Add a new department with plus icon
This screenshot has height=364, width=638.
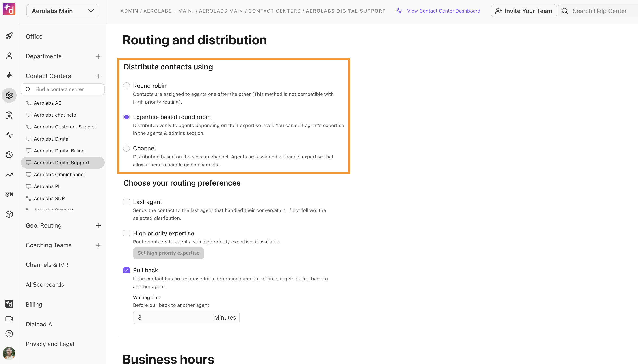tap(98, 56)
